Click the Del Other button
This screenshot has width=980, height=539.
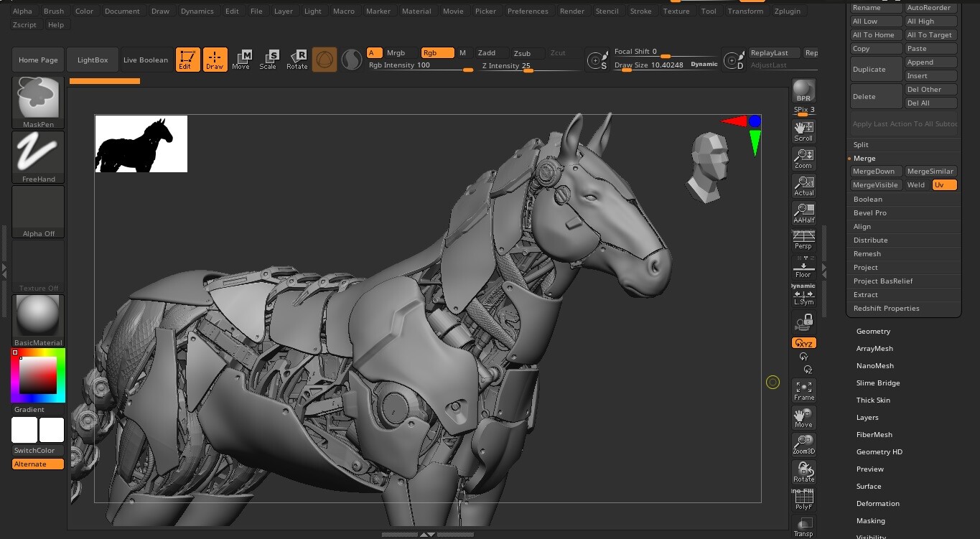pos(930,89)
